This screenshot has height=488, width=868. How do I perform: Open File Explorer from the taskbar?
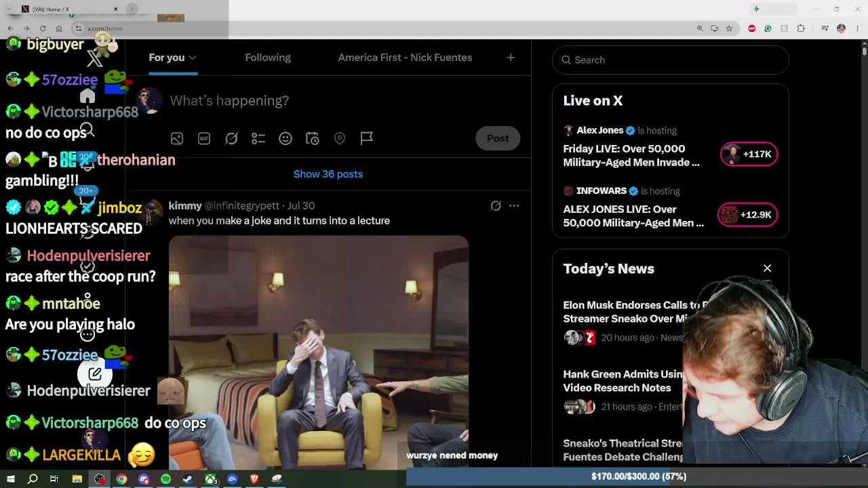click(x=77, y=479)
